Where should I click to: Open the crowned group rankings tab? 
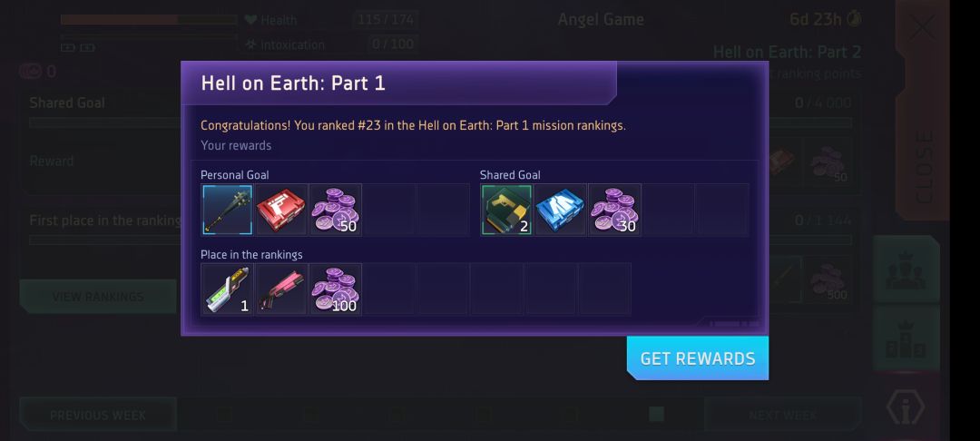pyautogui.click(x=906, y=269)
